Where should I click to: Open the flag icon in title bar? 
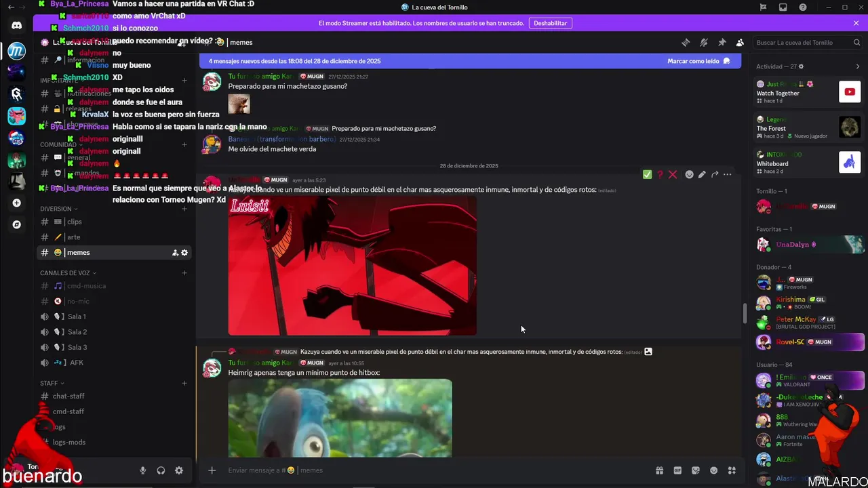point(763,7)
